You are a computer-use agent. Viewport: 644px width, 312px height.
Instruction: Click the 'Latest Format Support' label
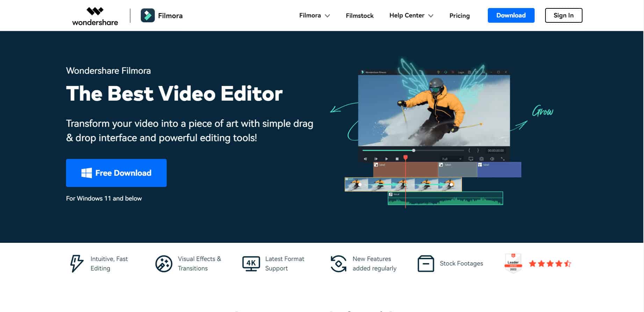285,264
